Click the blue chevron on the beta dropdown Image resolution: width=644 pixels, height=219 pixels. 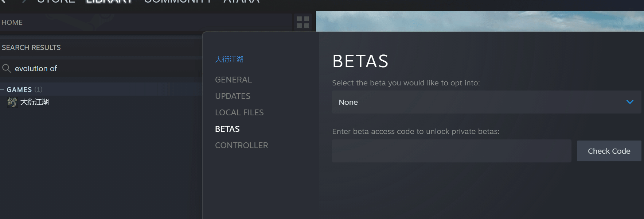[x=630, y=102]
